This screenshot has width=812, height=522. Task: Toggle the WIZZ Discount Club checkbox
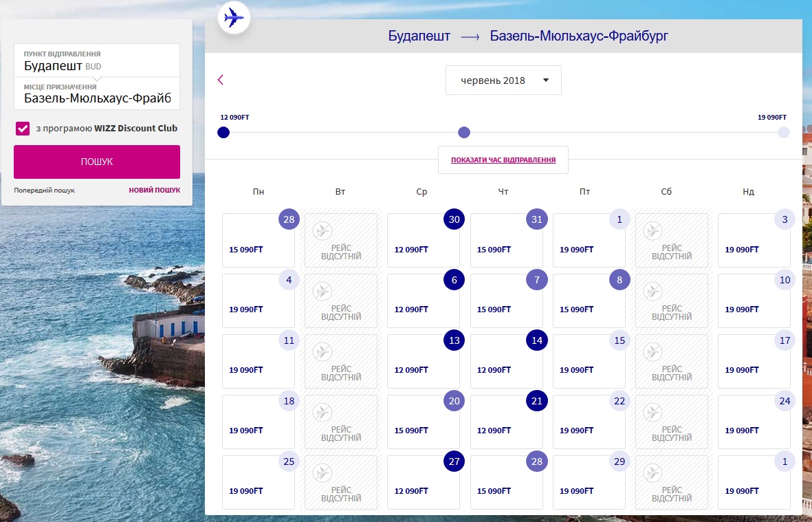pyautogui.click(x=23, y=128)
